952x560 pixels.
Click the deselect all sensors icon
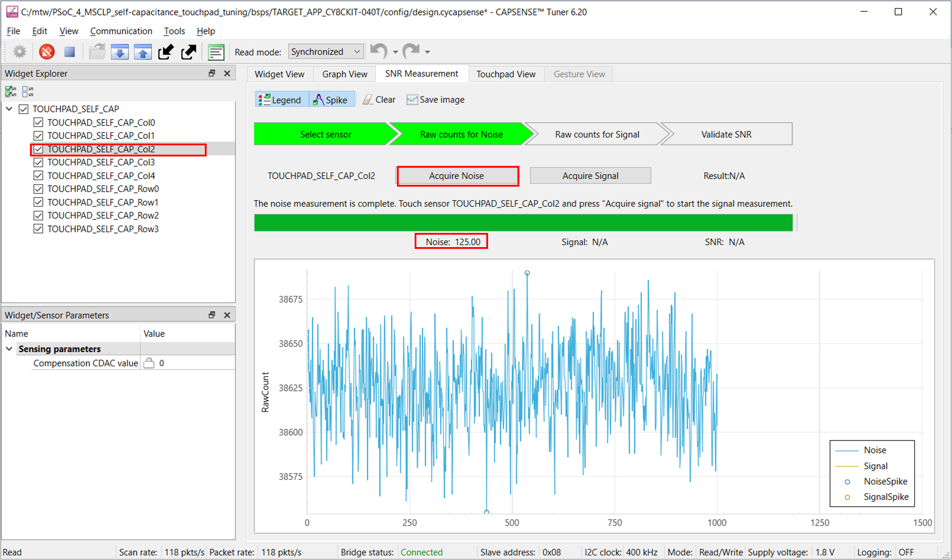point(28,91)
